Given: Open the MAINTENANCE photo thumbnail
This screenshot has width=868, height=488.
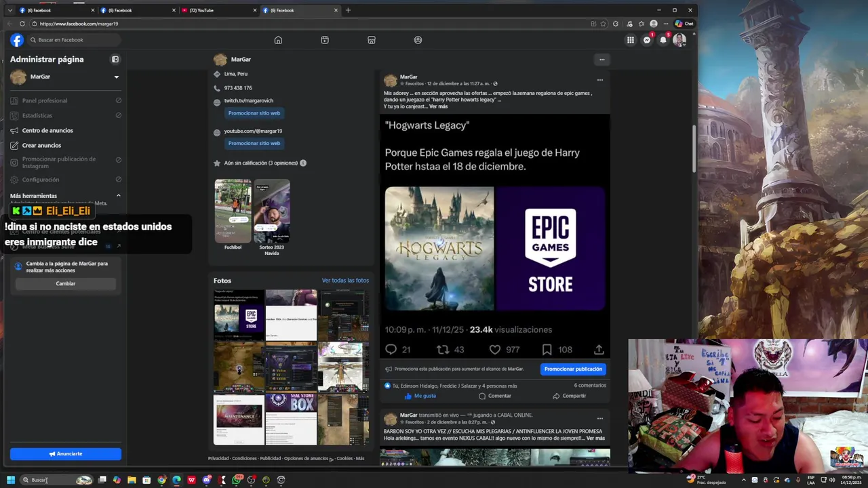Looking at the screenshot, I should click(x=239, y=419).
